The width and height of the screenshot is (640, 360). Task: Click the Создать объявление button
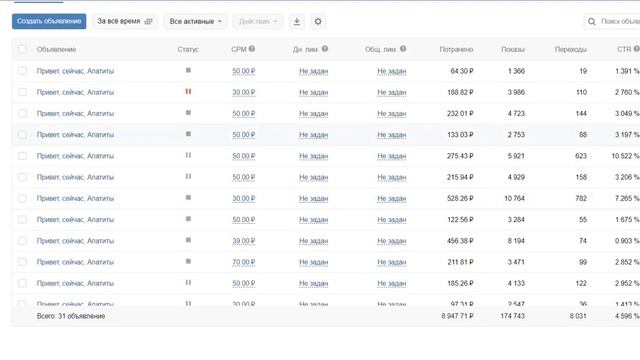[x=49, y=21]
